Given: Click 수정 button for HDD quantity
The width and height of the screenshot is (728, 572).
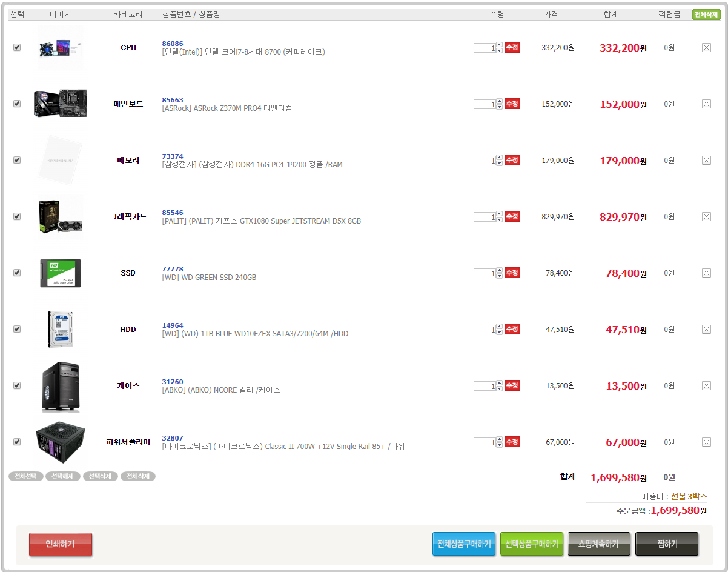Looking at the screenshot, I should coord(512,329).
